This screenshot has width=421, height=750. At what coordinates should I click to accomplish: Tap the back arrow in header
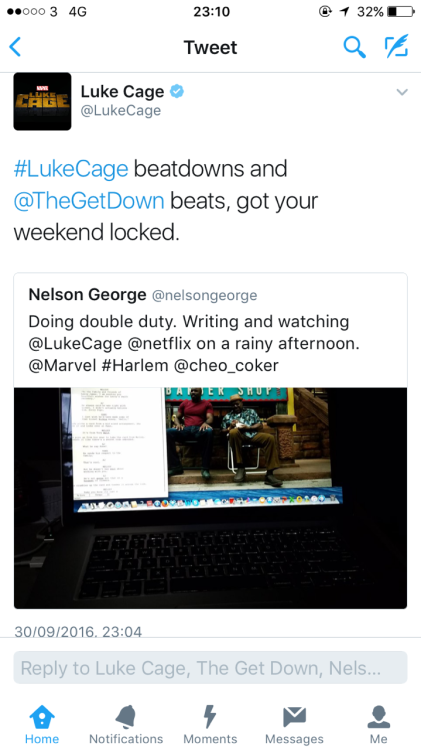coord(15,47)
